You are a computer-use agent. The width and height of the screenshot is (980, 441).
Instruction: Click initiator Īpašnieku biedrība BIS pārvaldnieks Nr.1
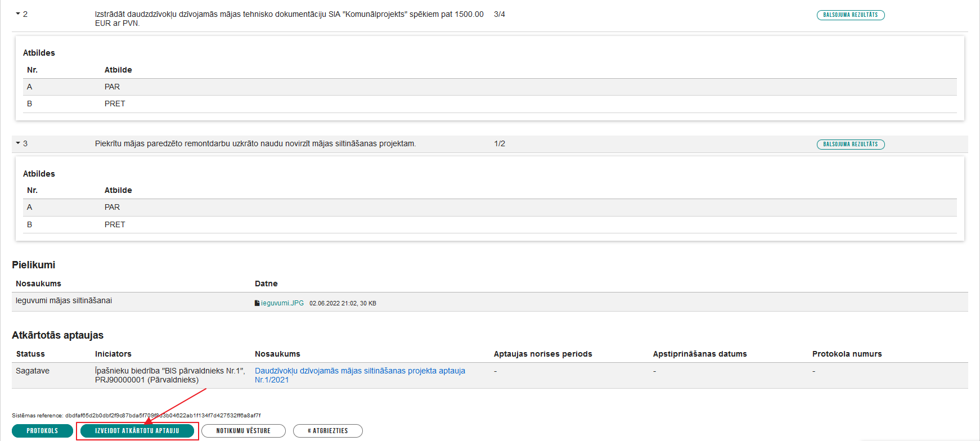(170, 375)
